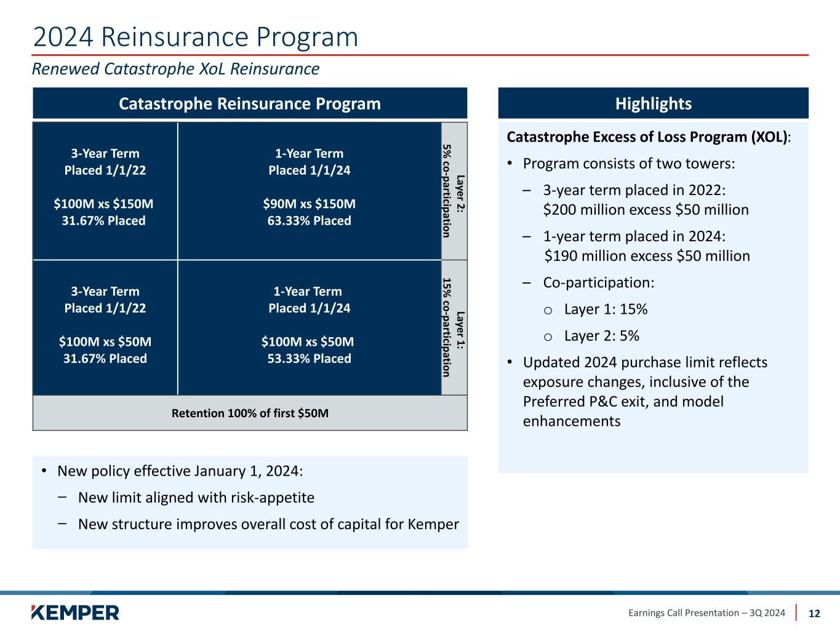
Task: Click the '$190 million excess $50 million' text
Action: 647,256
